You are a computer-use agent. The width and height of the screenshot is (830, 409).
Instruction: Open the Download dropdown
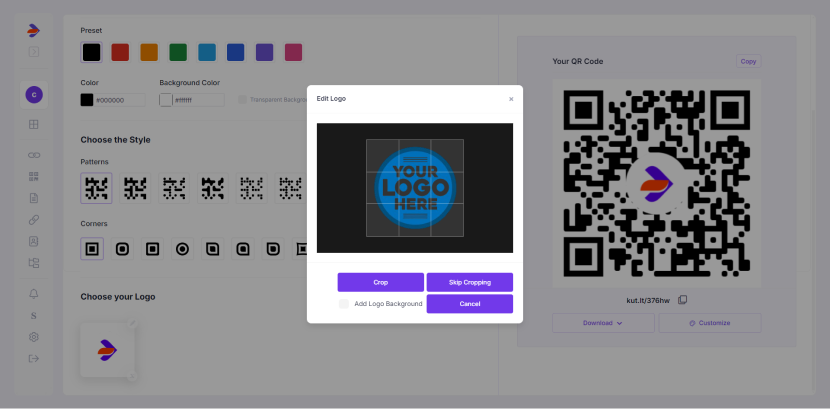pos(603,323)
